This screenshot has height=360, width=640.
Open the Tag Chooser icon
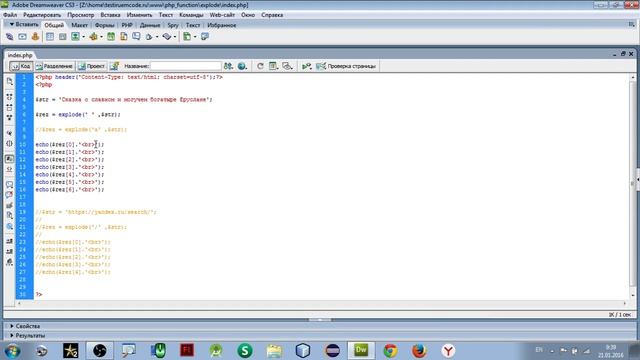(x=205, y=37)
